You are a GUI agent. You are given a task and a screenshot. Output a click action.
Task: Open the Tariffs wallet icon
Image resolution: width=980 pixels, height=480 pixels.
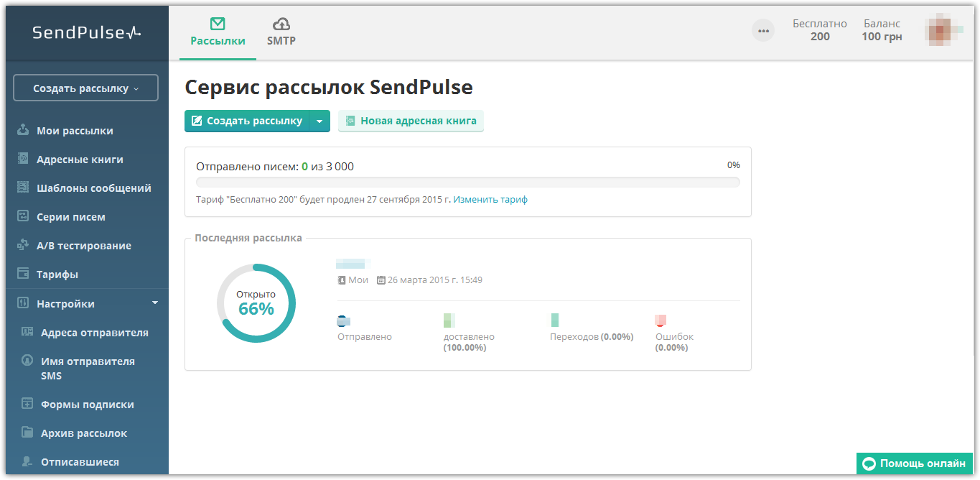(23, 274)
